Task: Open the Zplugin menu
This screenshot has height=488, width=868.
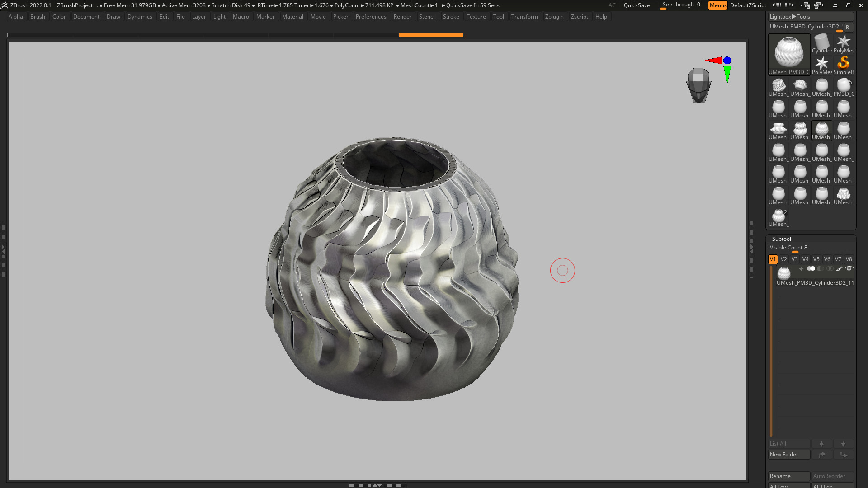Action: pyautogui.click(x=554, y=17)
